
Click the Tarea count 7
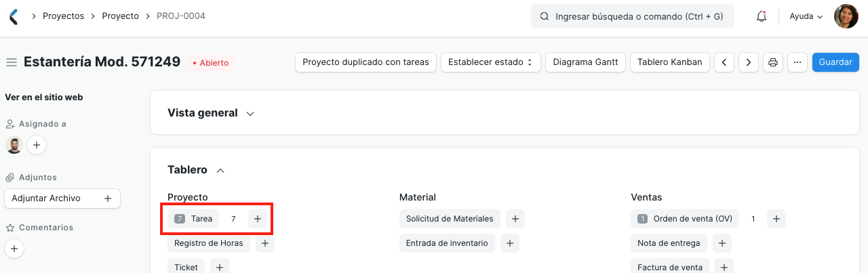[233, 219]
